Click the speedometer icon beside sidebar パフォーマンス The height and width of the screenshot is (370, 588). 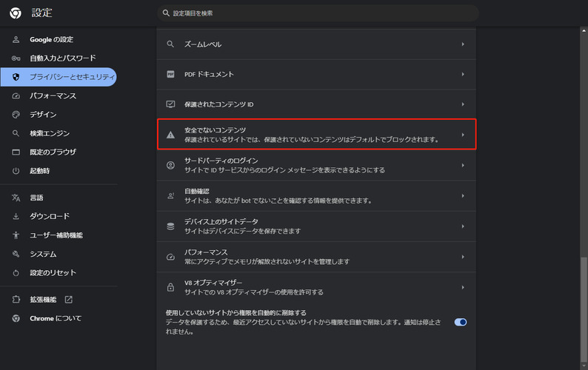coord(16,96)
